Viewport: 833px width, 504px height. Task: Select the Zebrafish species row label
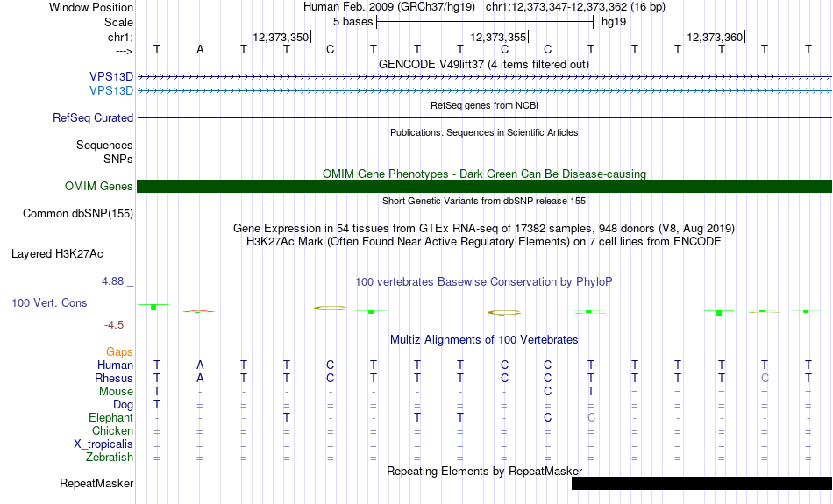[110, 457]
